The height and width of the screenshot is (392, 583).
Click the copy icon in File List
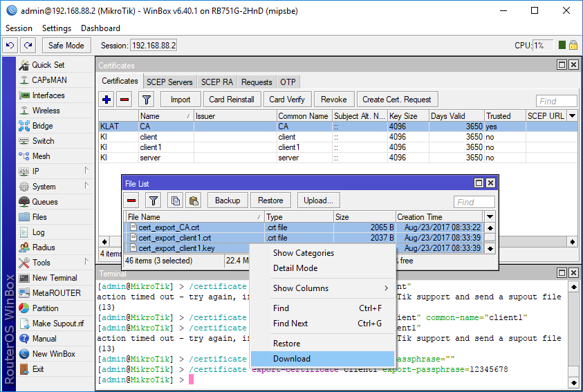pyautogui.click(x=175, y=200)
